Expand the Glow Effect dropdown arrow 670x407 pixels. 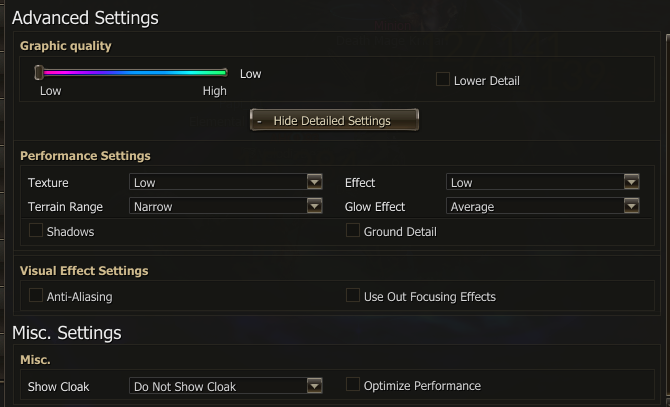tap(631, 206)
